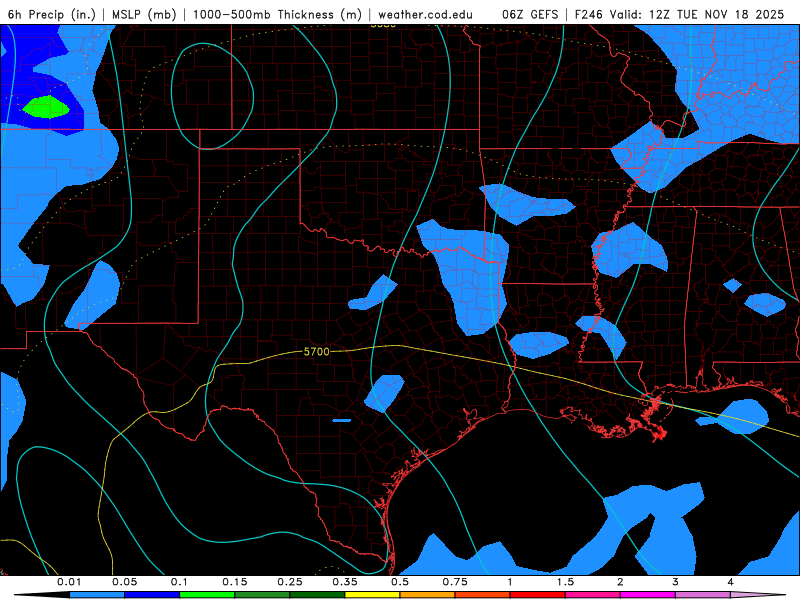
Task: Click the 'F246' forecast hour text
Action: tap(589, 14)
